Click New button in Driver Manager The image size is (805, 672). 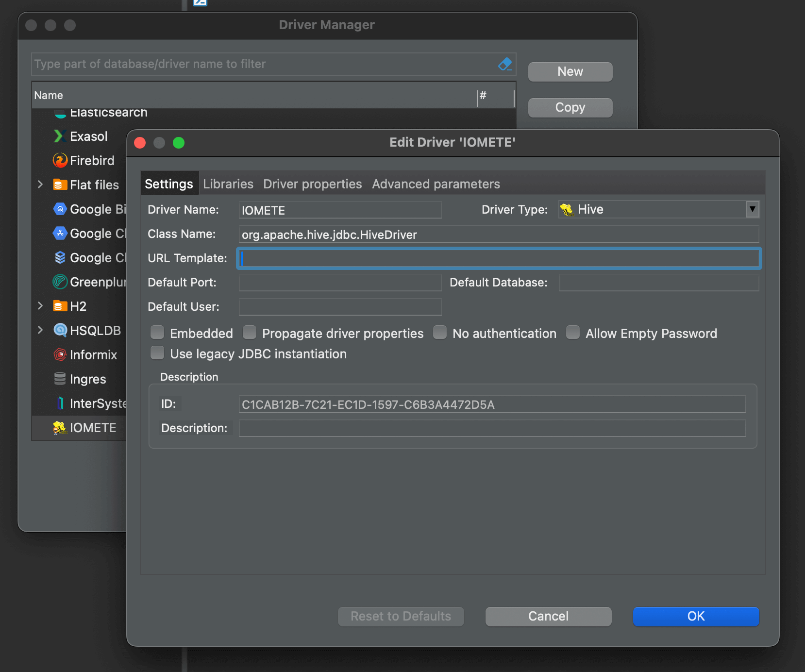(x=570, y=72)
